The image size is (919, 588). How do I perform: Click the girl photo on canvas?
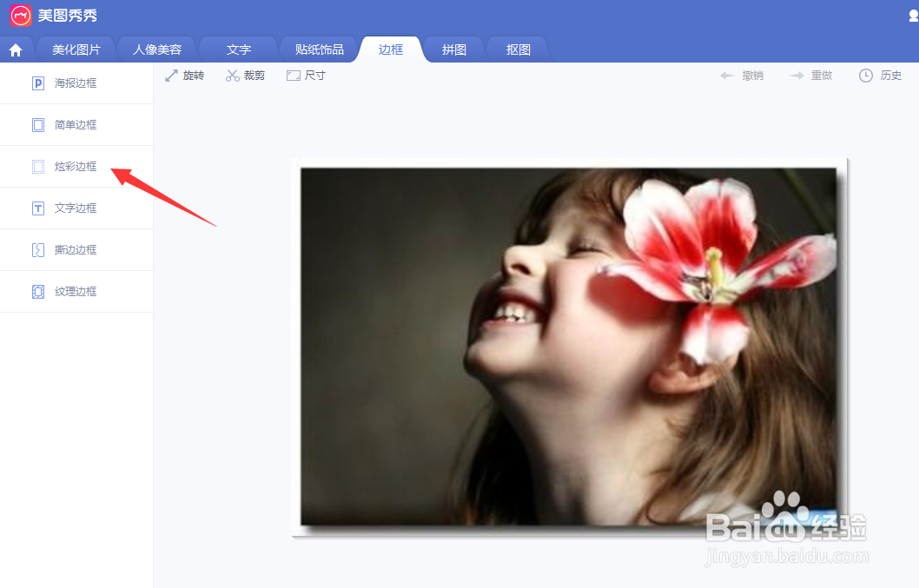point(569,347)
